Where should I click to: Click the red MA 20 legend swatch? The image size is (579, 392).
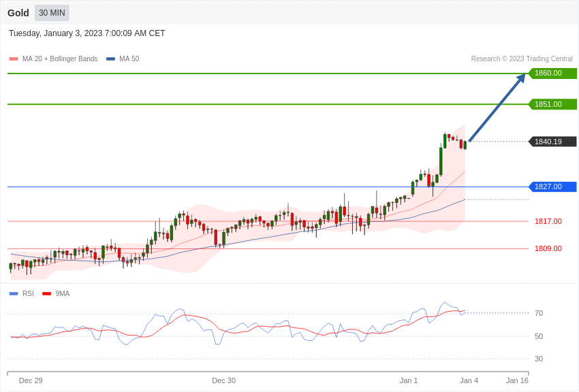[14, 59]
